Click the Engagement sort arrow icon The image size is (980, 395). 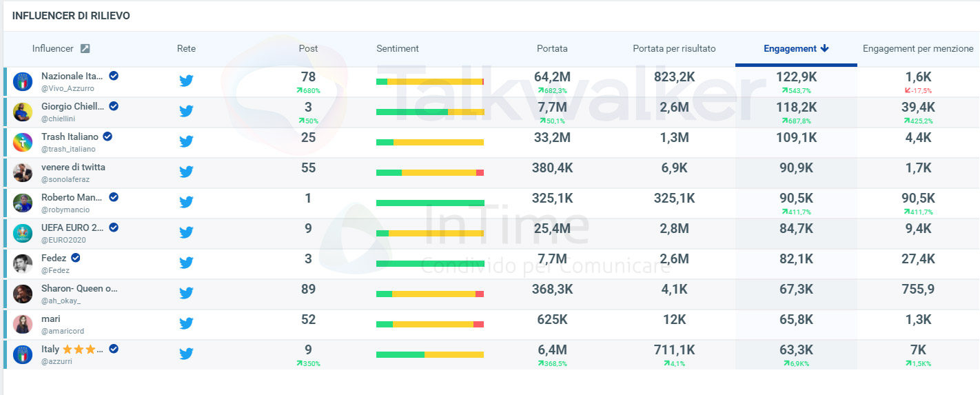[825, 48]
